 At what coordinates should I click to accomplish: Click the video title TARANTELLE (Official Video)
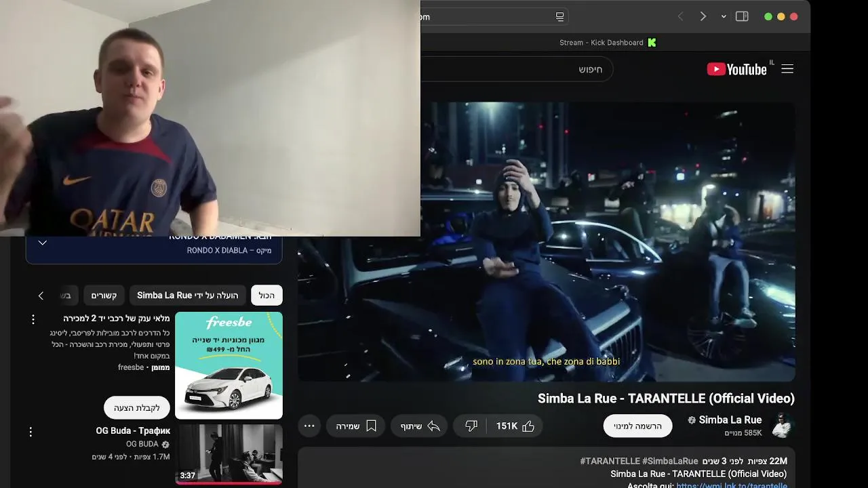pos(666,399)
